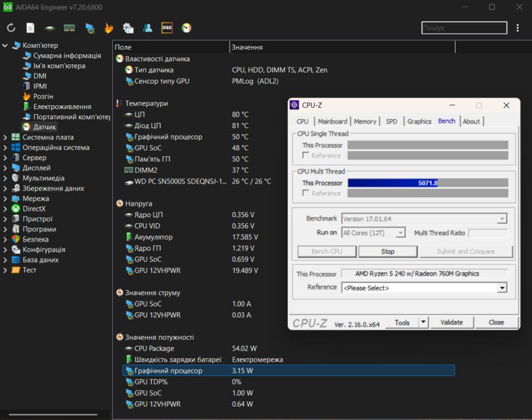Image resolution: width=532 pixels, height=420 pixels.
Task: Launch the flame stability test icon
Action: (109, 28)
